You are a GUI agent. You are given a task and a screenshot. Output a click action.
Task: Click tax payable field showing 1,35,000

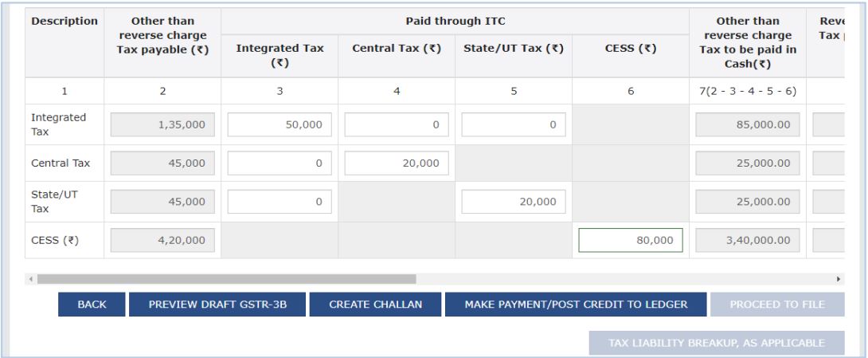162,124
